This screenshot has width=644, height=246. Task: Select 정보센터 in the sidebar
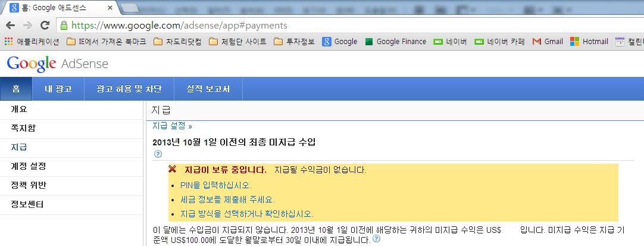point(71,204)
